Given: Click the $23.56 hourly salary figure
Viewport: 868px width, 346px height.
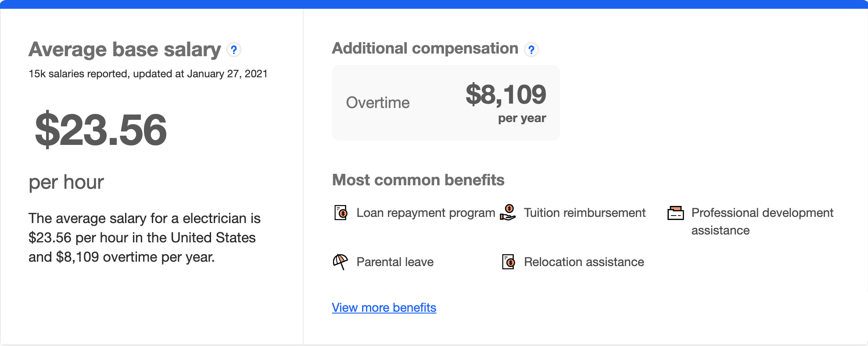Looking at the screenshot, I should [101, 130].
